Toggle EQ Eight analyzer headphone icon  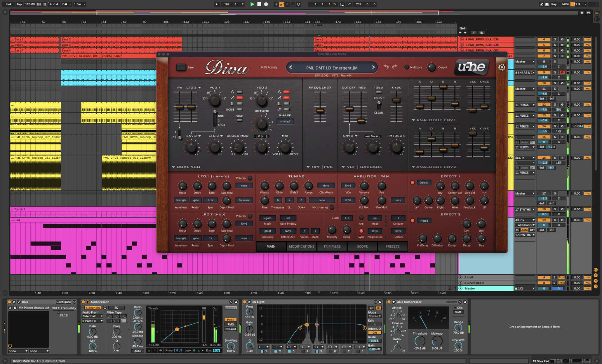click(371, 308)
